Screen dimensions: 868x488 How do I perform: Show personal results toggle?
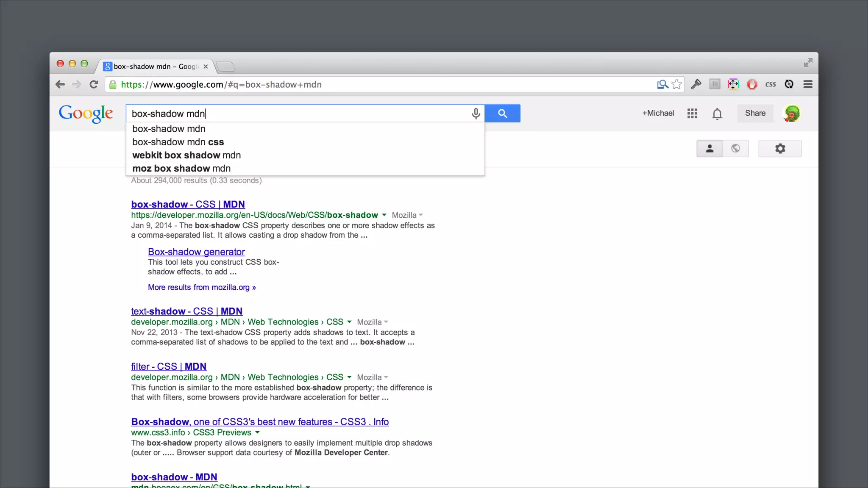(x=709, y=149)
